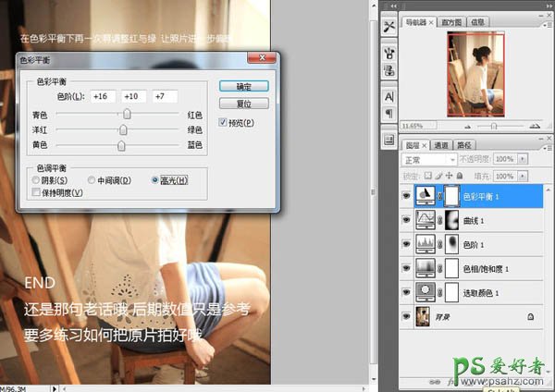Screen dimensions: 555x392
Task: Click the cyan-red 青色 slider handle
Action: coord(128,114)
